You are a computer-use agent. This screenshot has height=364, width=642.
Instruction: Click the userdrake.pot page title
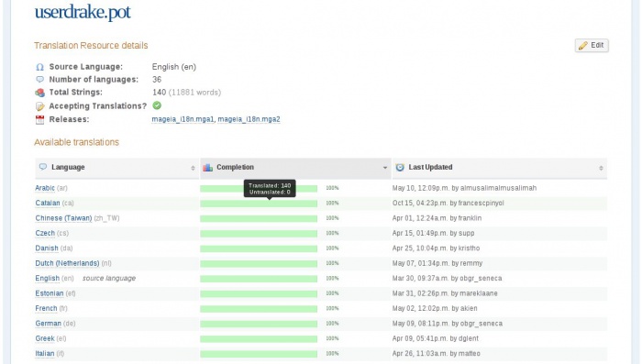coord(83,12)
